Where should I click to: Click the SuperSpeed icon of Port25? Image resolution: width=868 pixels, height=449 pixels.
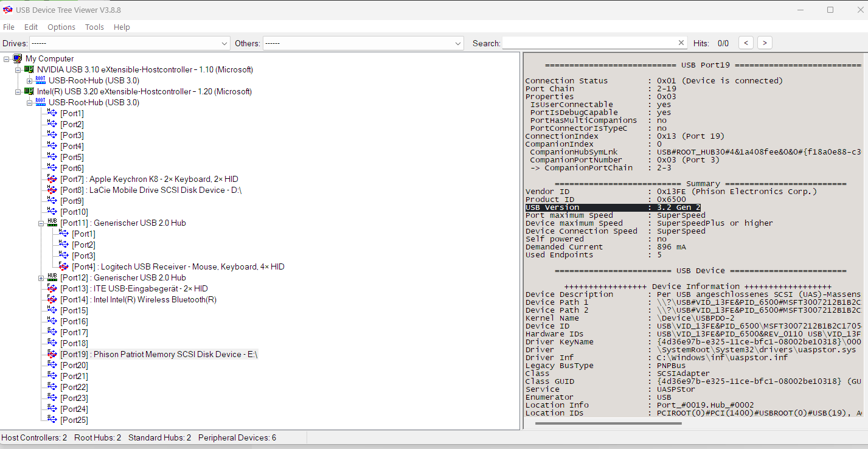point(52,420)
